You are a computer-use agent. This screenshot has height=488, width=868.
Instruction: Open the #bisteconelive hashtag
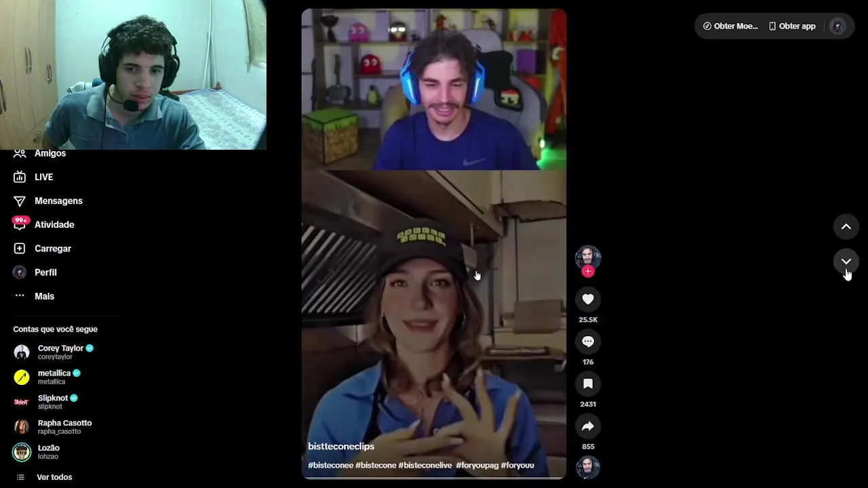425,466
